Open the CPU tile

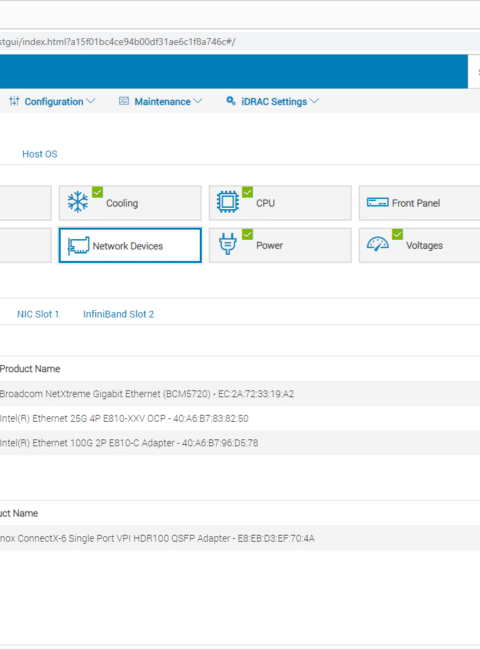(280, 203)
